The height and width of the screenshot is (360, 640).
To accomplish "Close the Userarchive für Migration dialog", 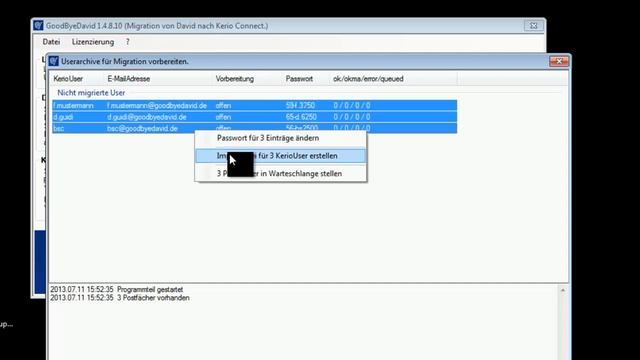I will 559,61.
